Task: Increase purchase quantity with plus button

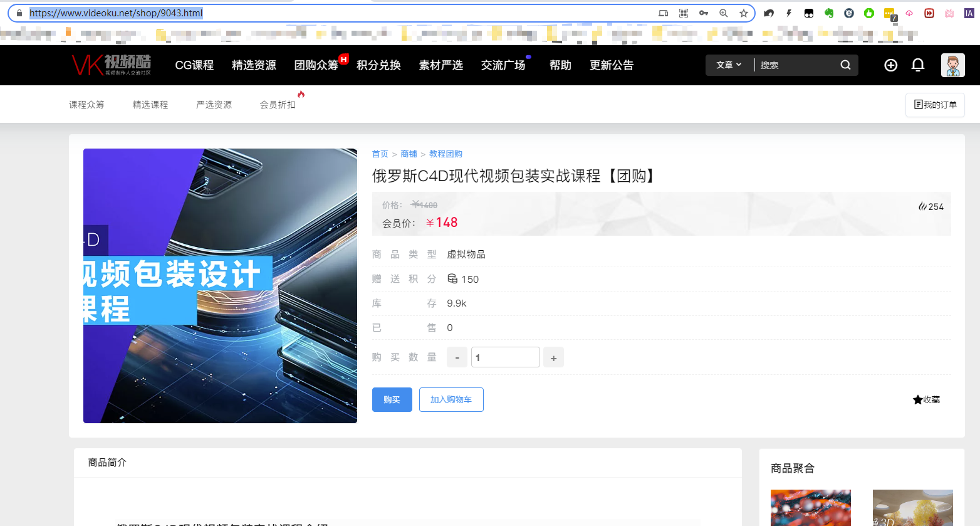Action: [x=553, y=358]
